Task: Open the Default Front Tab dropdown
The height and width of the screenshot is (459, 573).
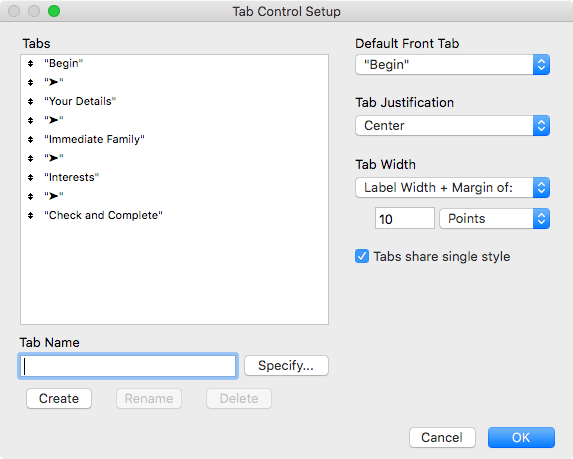Action: (x=452, y=65)
